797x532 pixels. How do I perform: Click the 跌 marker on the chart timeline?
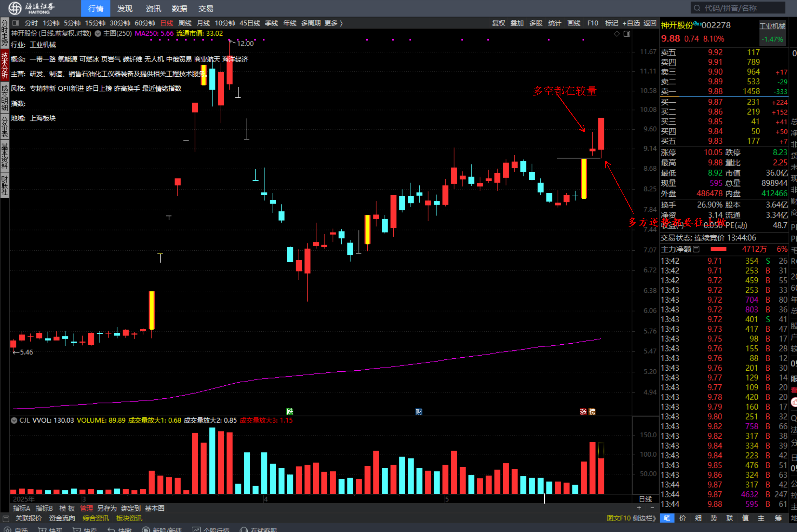289,411
